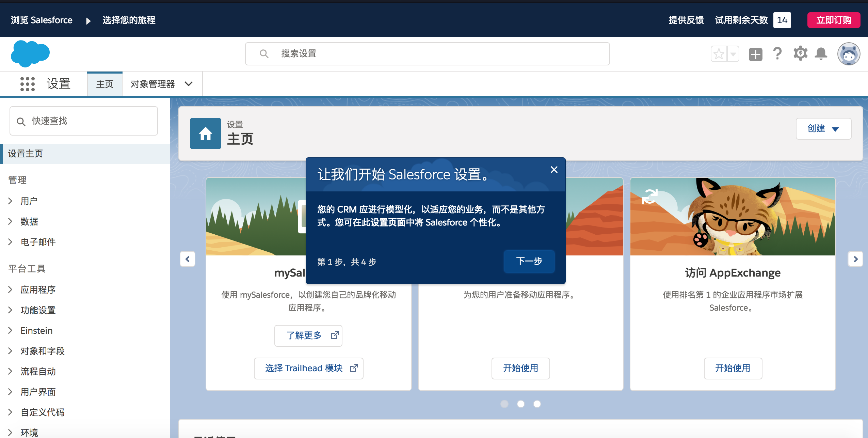The height and width of the screenshot is (438, 868).
Task: Expand the 环境 tree item
Action: click(x=10, y=433)
